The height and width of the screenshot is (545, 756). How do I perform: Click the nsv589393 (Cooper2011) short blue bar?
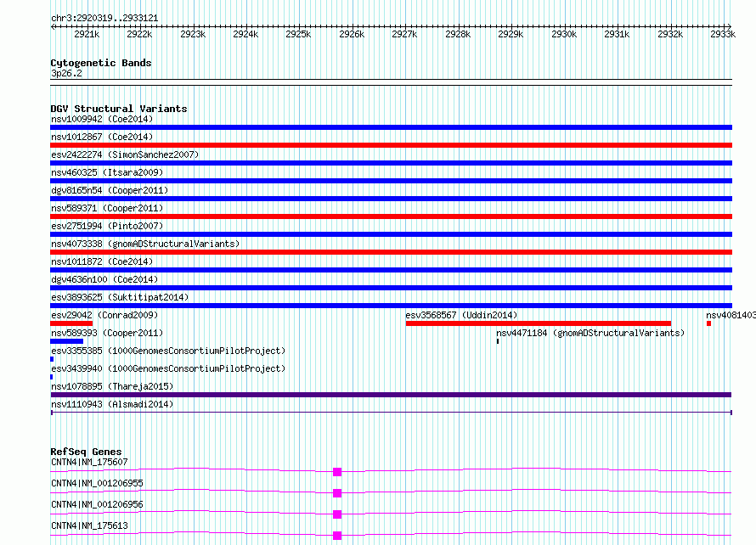coord(66,341)
